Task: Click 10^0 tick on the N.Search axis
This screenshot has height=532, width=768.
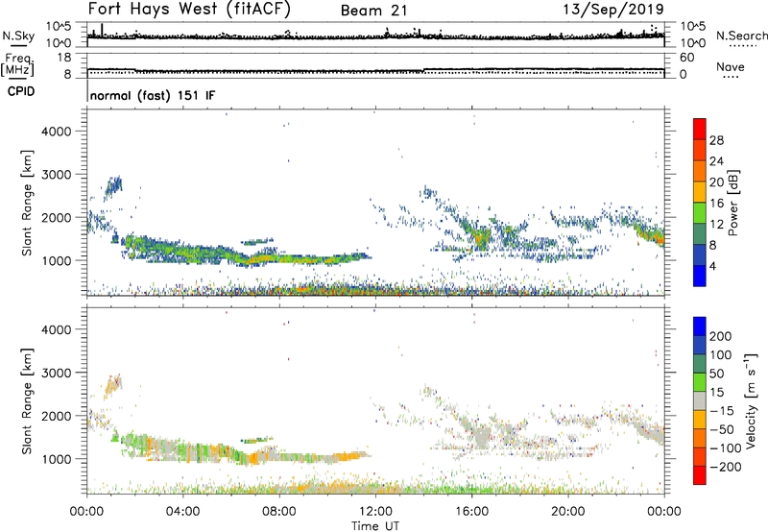Action: (693, 43)
